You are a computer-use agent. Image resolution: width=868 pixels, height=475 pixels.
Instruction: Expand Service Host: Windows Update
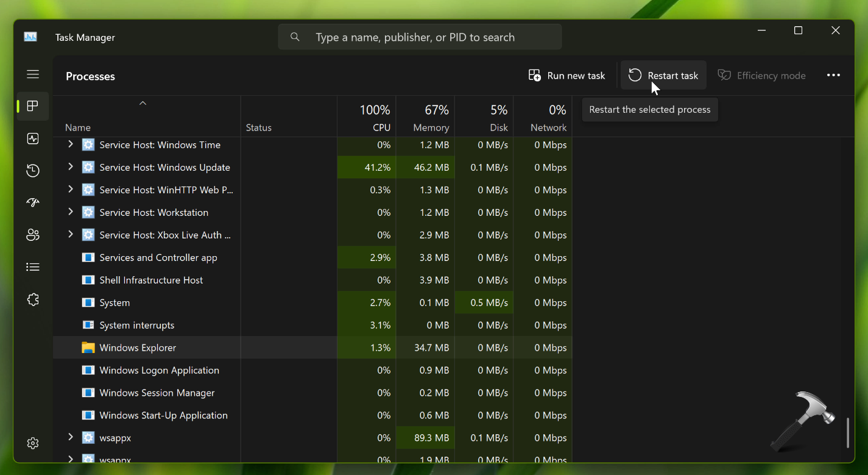(x=71, y=167)
